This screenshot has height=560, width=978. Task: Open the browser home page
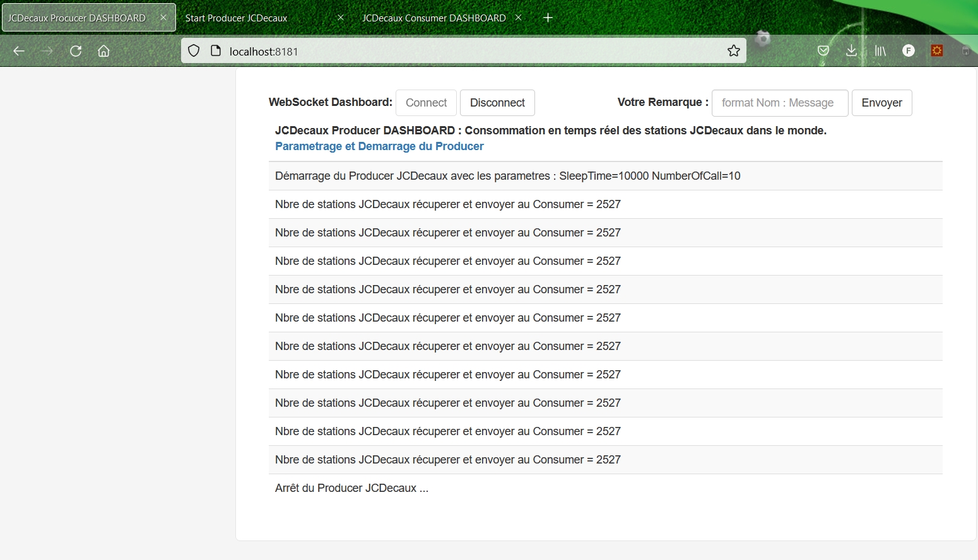[103, 51]
